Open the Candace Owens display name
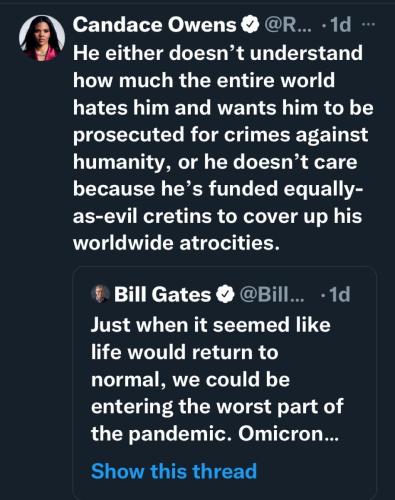395x500 pixels. (155, 25)
